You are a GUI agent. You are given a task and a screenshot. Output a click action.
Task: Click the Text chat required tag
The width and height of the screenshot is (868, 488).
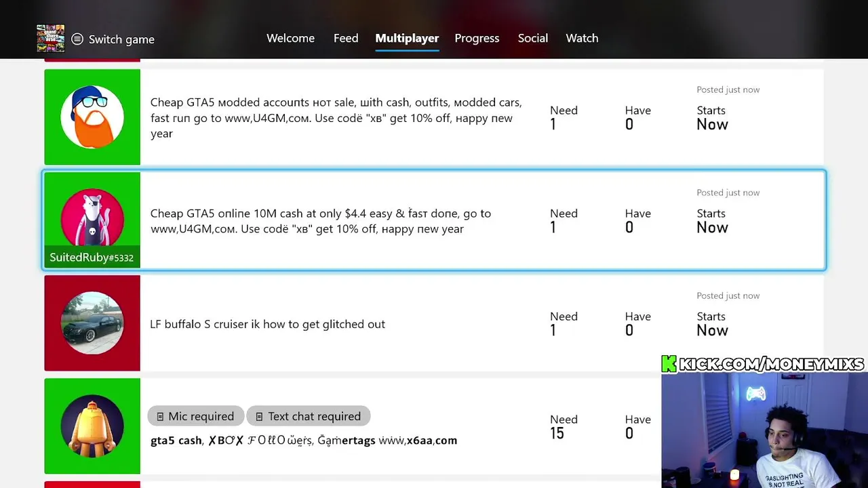[x=308, y=416]
